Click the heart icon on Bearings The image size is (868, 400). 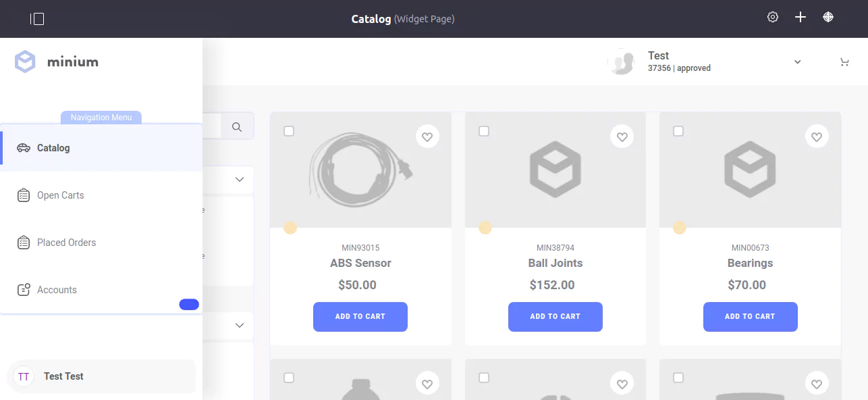click(x=817, y=136)
